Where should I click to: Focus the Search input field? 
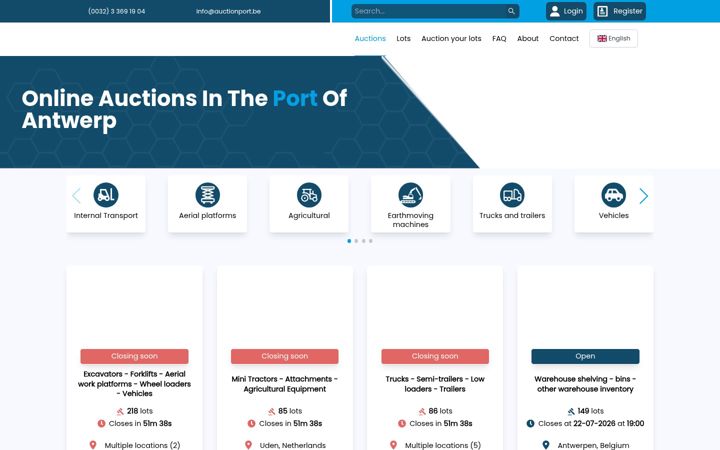pos(429,11)
